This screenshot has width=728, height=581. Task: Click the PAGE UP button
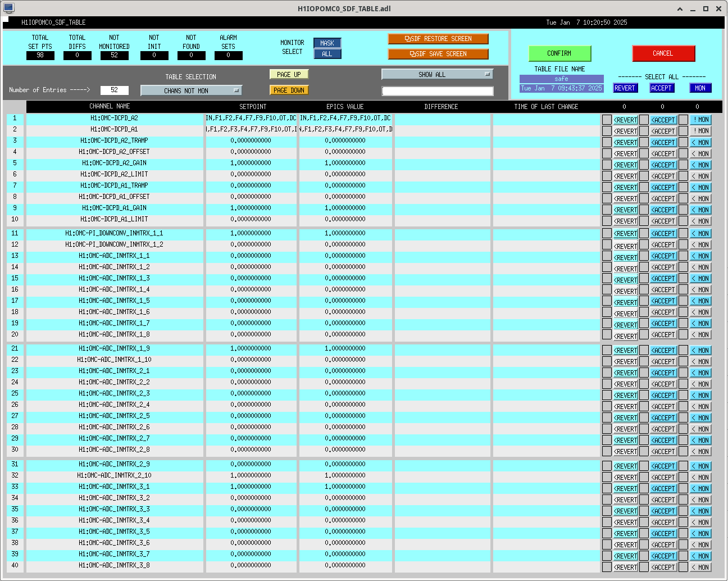tap(289, 74)
